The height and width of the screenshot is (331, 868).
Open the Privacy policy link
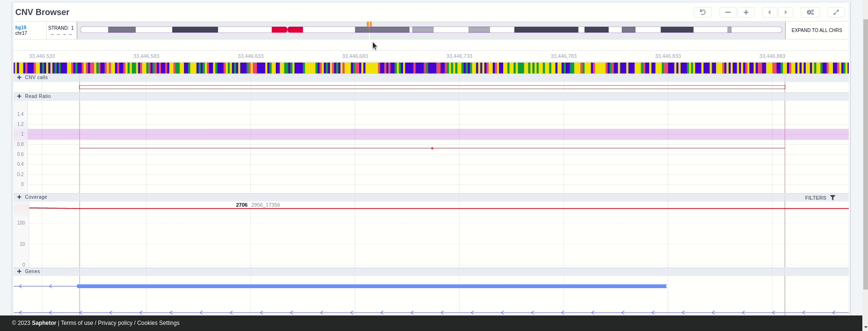115,323
